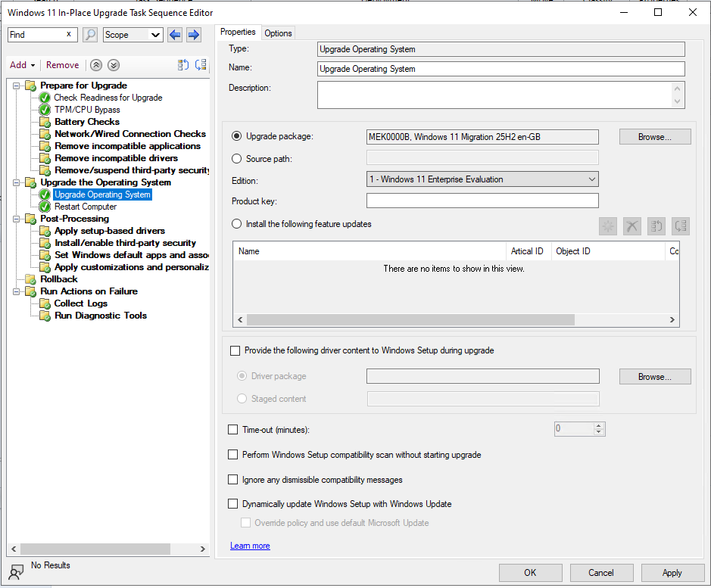Viewport: 711px width, 588px height.
Task: Open the Scope dropdown
Action: (x=133, y=35)
